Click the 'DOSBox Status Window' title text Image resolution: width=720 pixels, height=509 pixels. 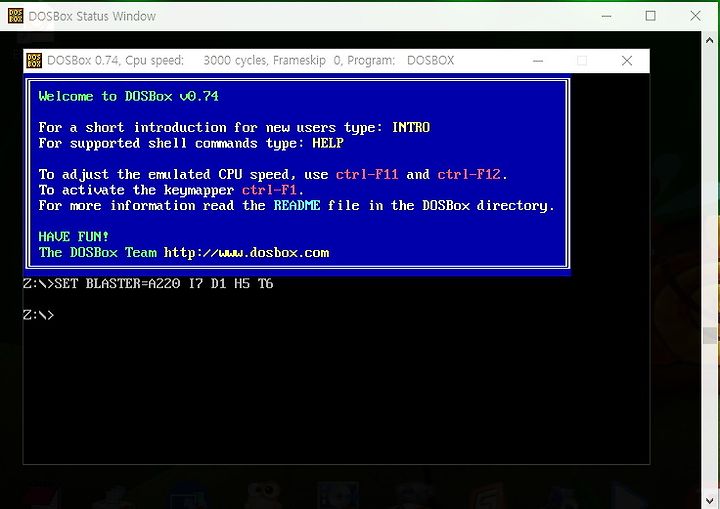92,16
